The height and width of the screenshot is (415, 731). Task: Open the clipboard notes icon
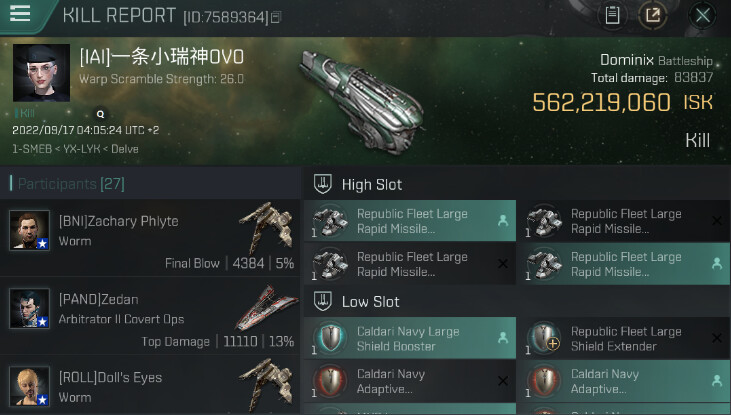pyautogui.click(x=612, y=15)
